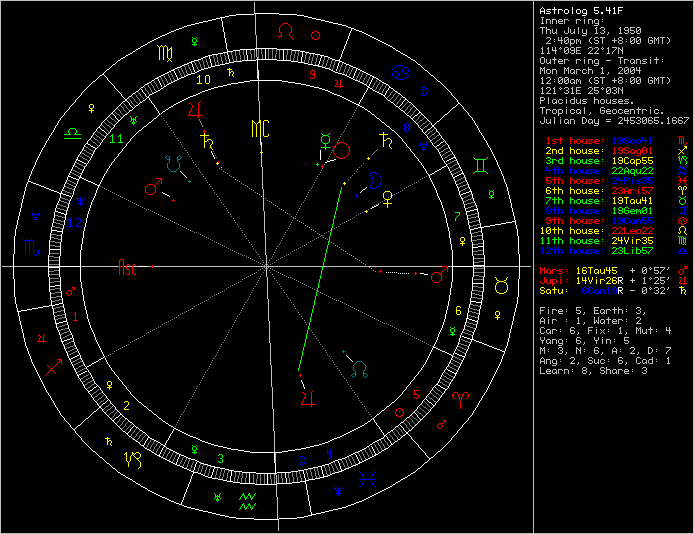Select the Aries ram glyph on zodiac ring
694x534 pixels.
point(459,398)
